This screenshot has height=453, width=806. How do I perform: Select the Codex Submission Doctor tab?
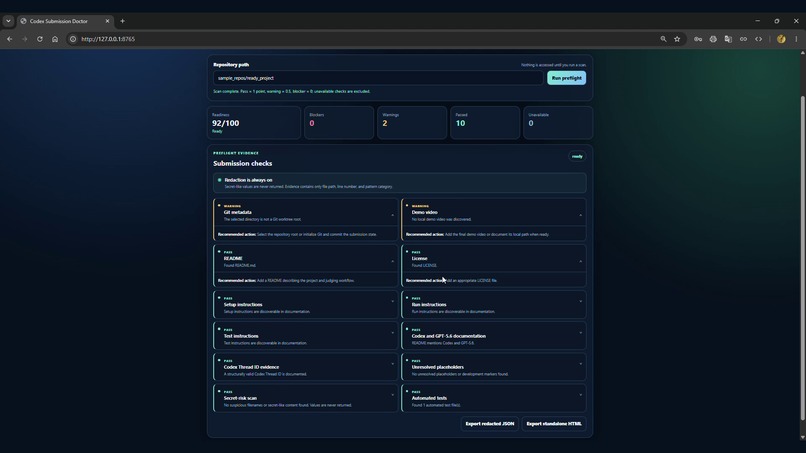tap(64, 21)
